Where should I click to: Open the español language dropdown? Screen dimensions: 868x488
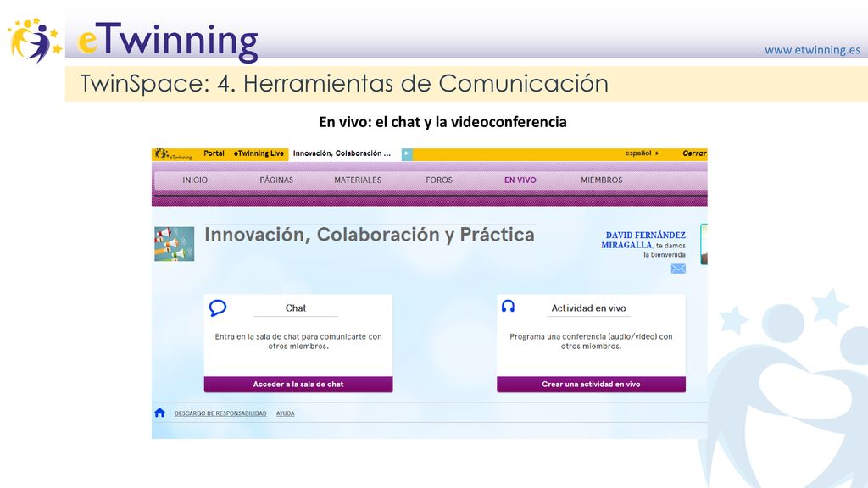click(643, 153)
